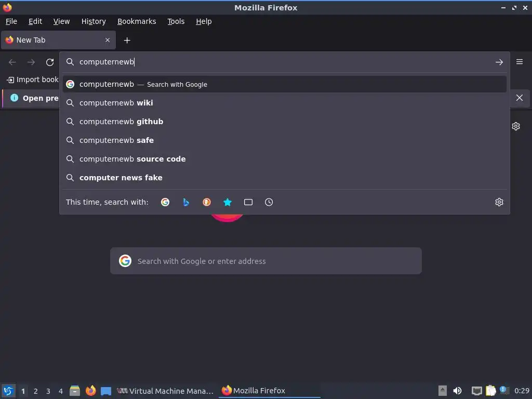Open the Edit menu
The width and height of the screenshot is (532, 399).
35,21
